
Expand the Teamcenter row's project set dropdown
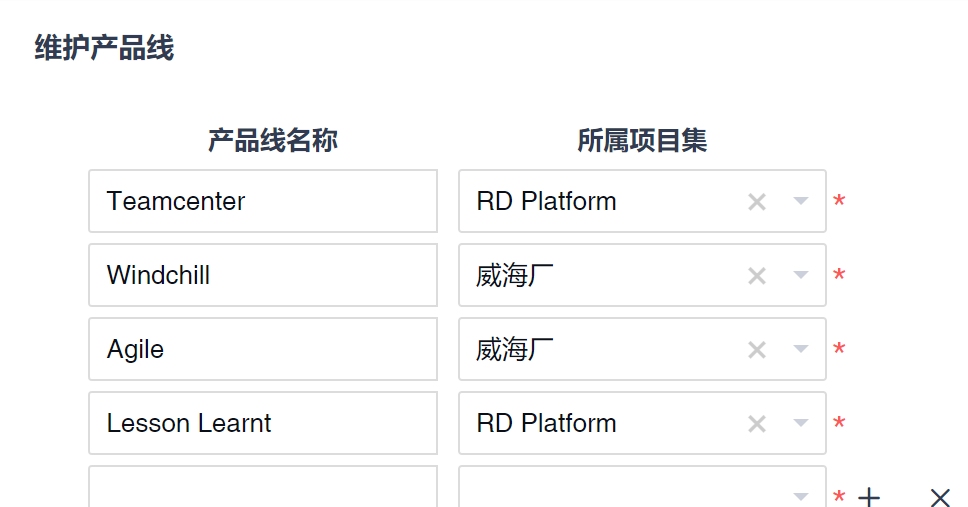click(x=800, y=202)
